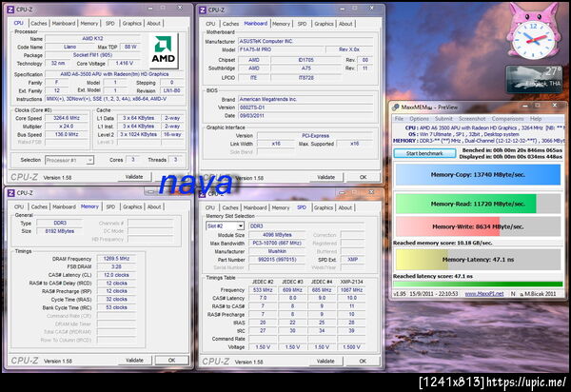Switch to Caches tab in the SPD window
571x392 pixels.
click(230, 207)
